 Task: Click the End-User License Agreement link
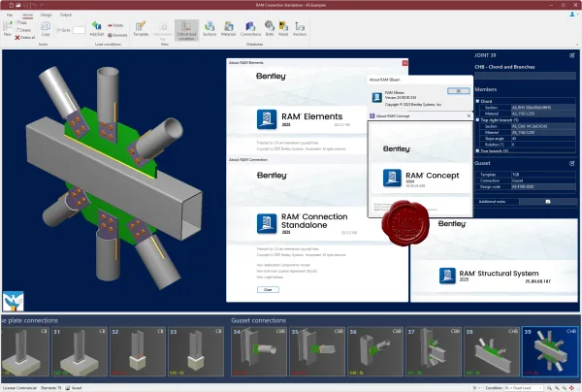click(x=286, y=271)
